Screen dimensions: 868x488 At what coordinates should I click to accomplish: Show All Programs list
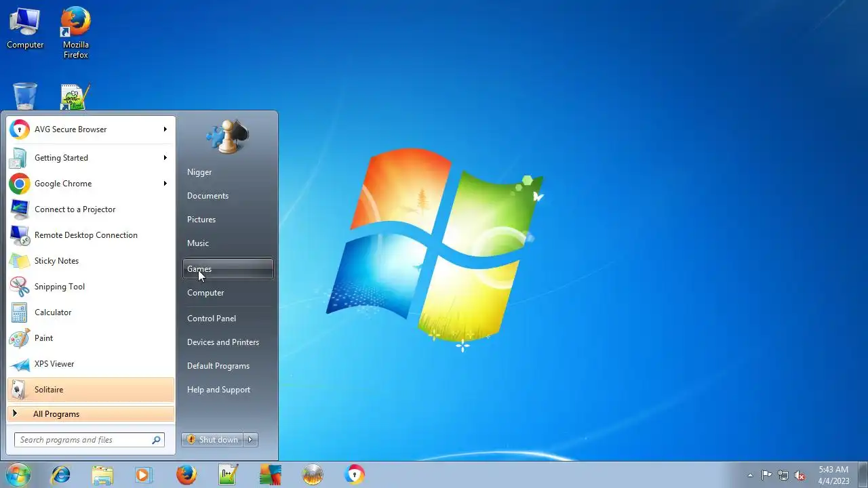(90, 414)
